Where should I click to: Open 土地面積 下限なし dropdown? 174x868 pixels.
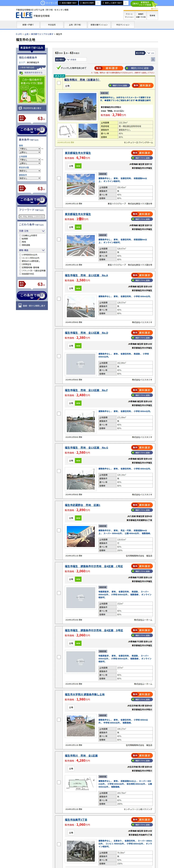point(30,160)
